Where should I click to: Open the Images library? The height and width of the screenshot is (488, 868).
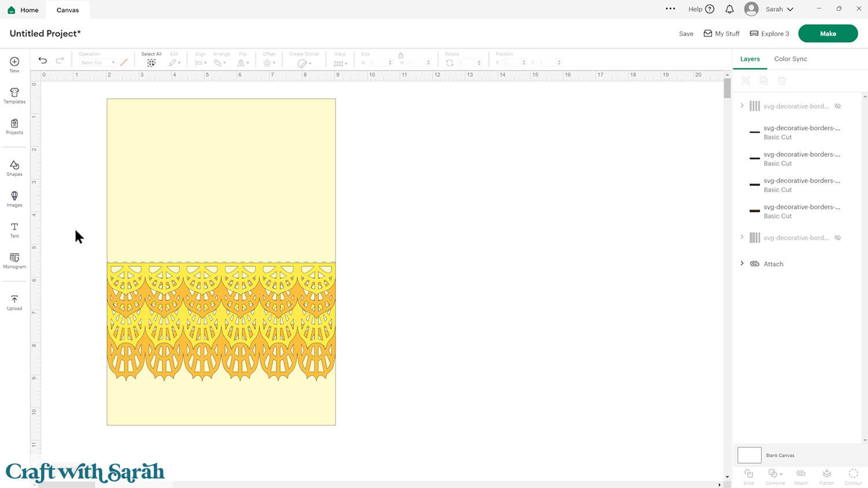pos(14,199)
